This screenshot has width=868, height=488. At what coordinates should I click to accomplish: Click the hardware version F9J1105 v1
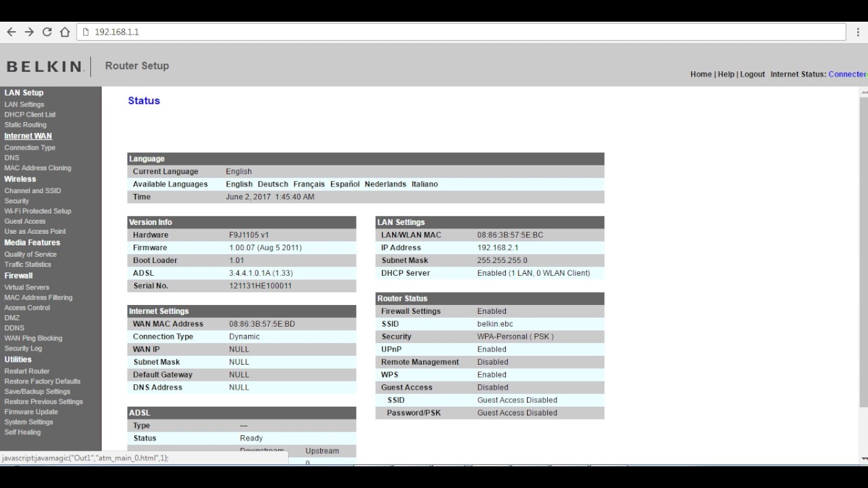pyautogui.click(x=249, y=235)
